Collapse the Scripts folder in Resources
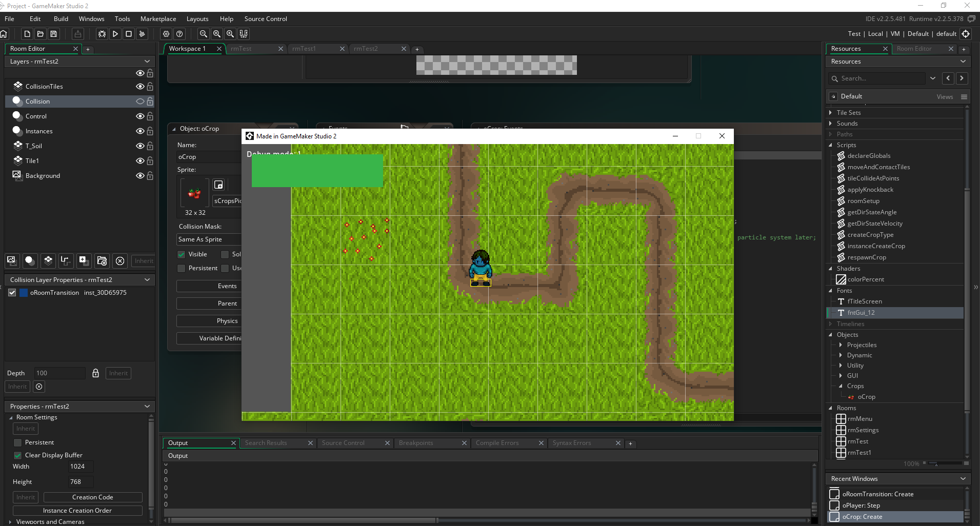 831,145
